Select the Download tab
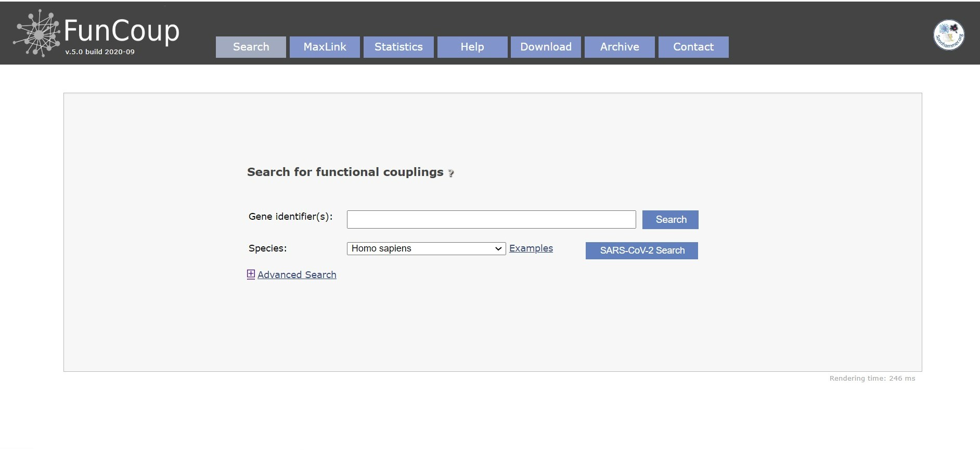 tap(546, 47)
